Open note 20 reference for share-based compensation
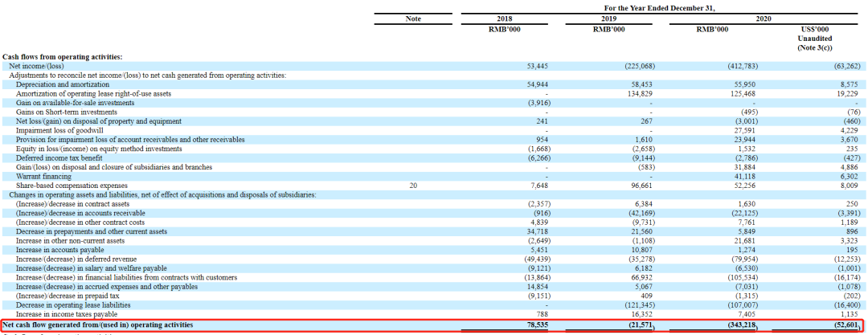 pos(413,185)
